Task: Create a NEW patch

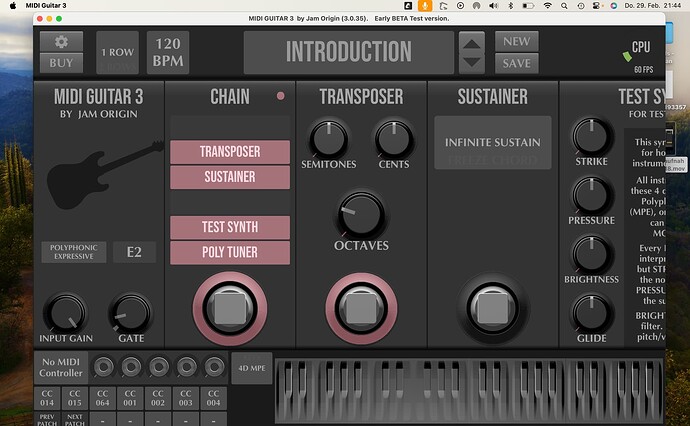Action: 517,41
